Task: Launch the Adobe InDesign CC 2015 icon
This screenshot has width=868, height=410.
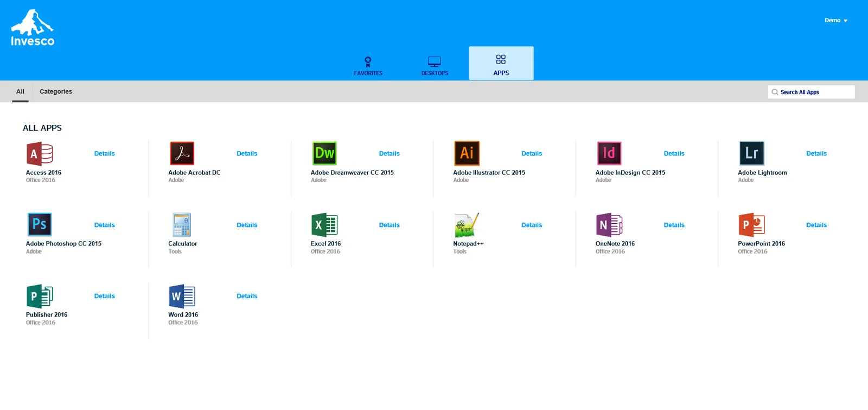Action: pyautogui.click(x=609, y=154)
